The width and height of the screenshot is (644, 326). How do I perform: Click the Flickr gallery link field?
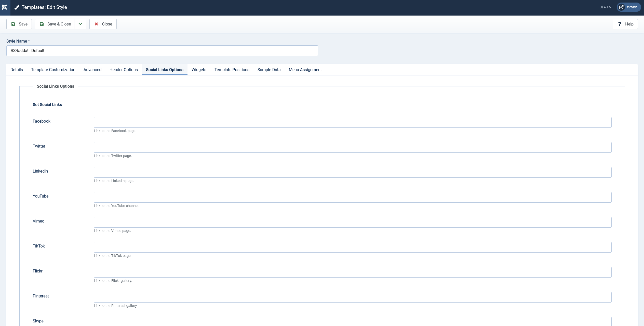pyautogui.click(x=353, y=272)
